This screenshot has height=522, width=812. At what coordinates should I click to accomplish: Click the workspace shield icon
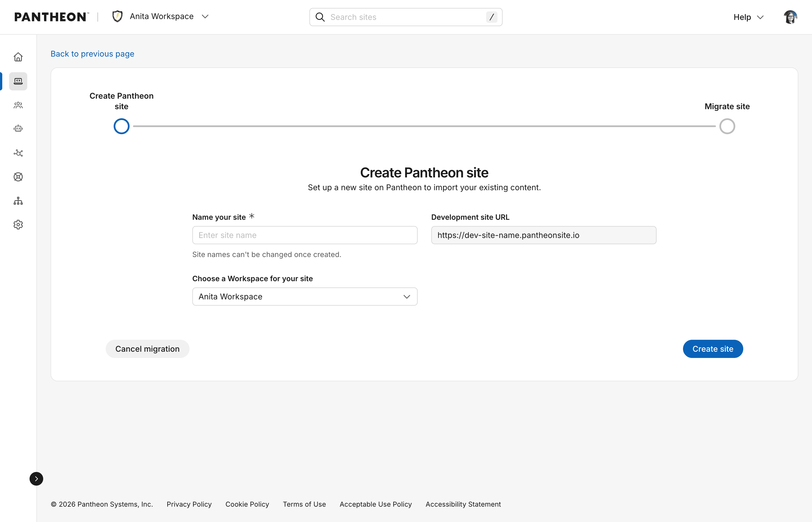click(117, 16)
